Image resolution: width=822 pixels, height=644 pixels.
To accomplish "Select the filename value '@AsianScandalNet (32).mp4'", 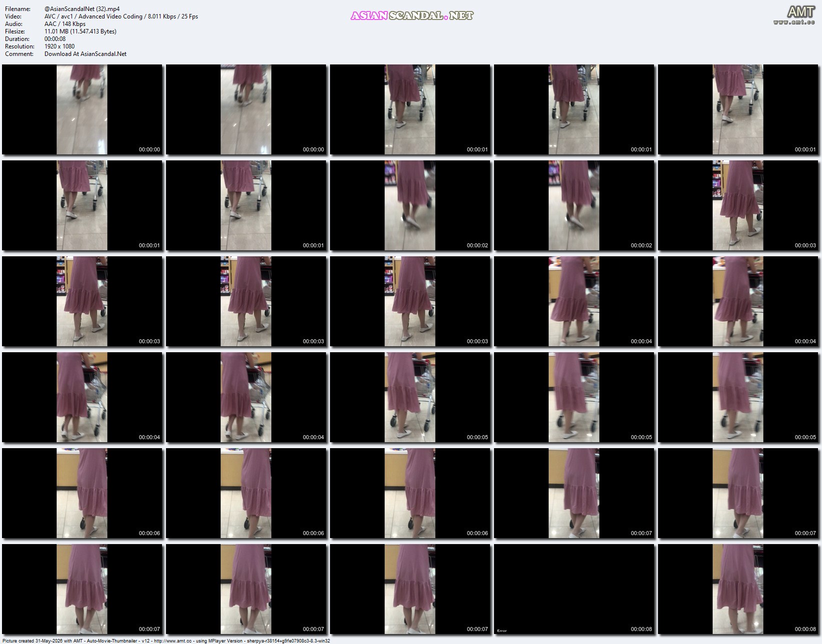I will (x=82, y=9).
